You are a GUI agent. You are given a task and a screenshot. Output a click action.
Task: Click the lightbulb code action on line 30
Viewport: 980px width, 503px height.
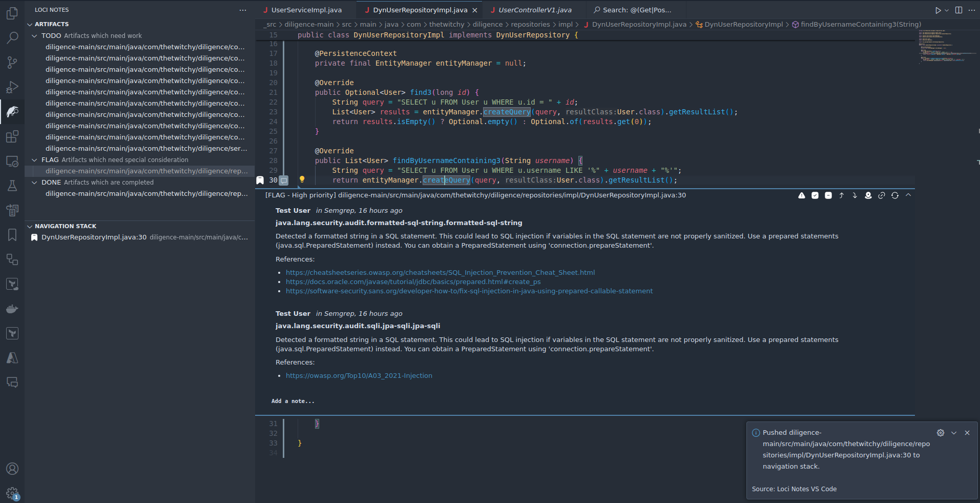302,179
